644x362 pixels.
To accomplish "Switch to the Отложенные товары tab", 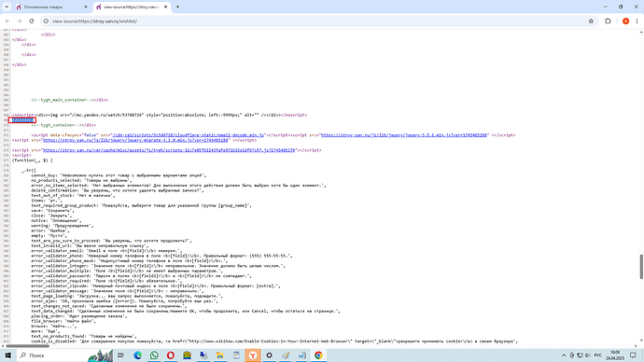I will click(51, 7).
